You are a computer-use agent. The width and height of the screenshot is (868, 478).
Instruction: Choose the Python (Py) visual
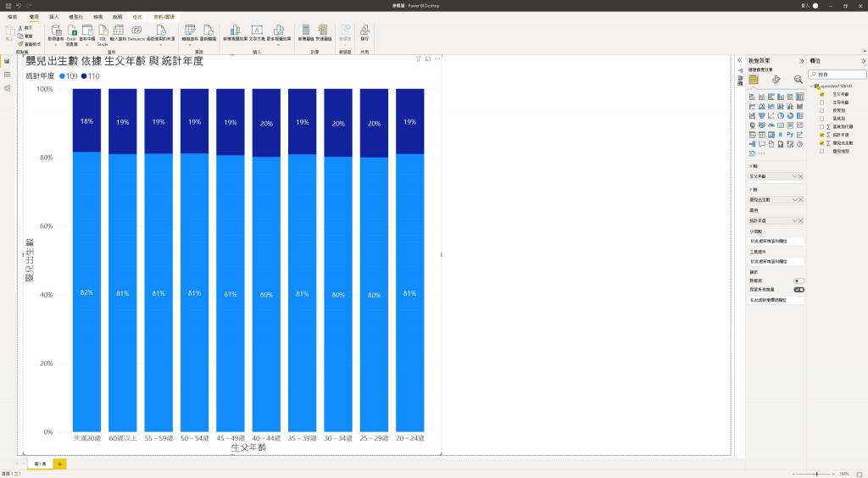(x=790, y=135)
